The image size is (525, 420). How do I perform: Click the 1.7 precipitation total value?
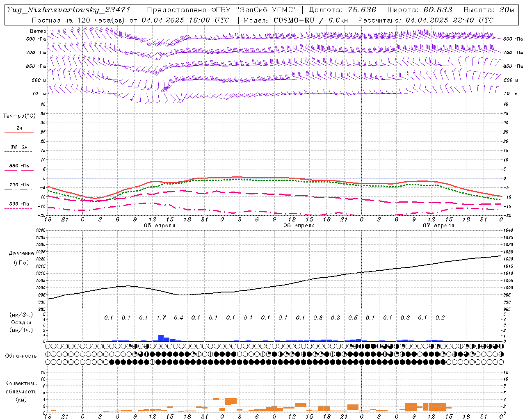tap(161, 317)
